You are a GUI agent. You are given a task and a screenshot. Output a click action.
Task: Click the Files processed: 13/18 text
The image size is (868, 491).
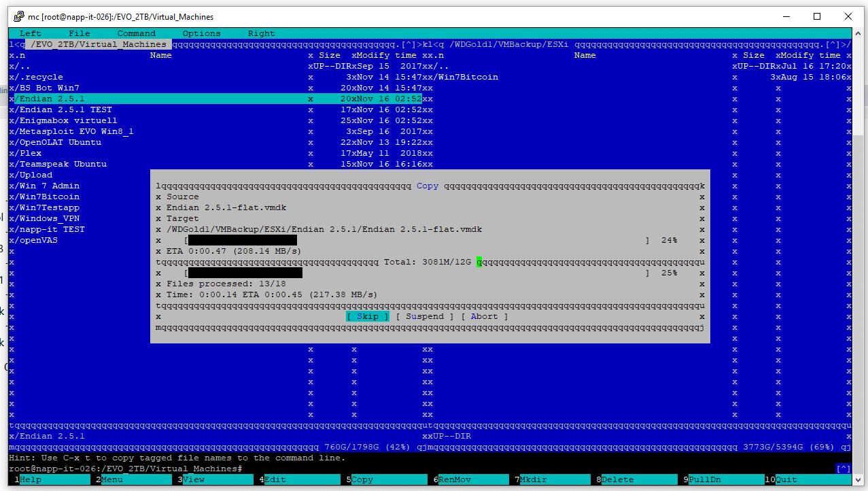(226, 284)
